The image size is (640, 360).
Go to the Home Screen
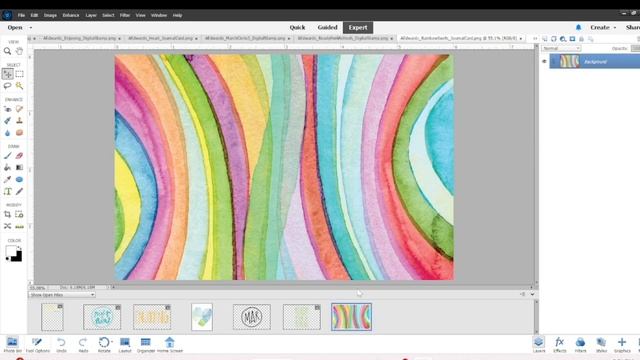pyautogui.click(x=170, y=344)
